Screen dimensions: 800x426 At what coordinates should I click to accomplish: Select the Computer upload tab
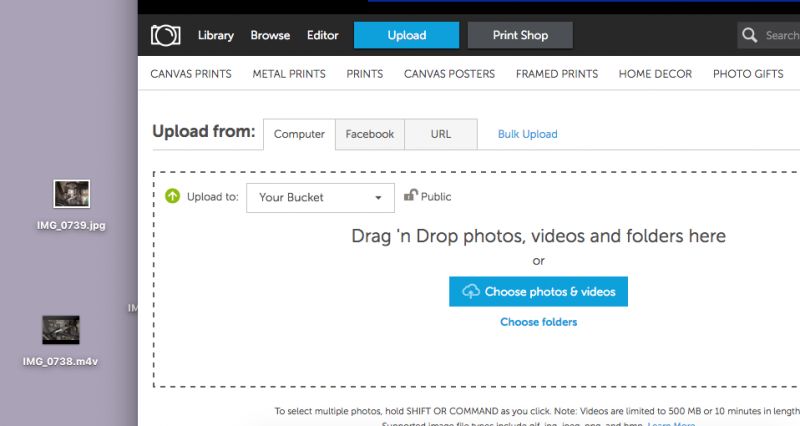pyautogui.click(x=299, y=134)
